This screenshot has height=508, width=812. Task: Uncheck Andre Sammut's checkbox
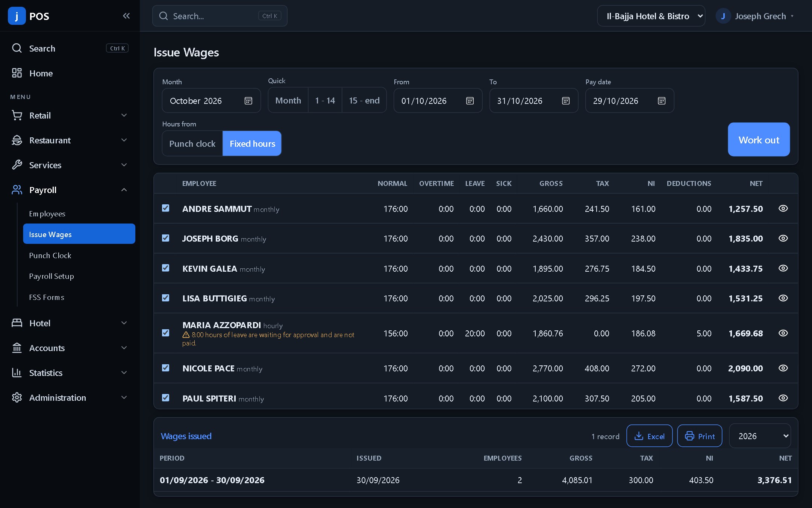(165, 208)
